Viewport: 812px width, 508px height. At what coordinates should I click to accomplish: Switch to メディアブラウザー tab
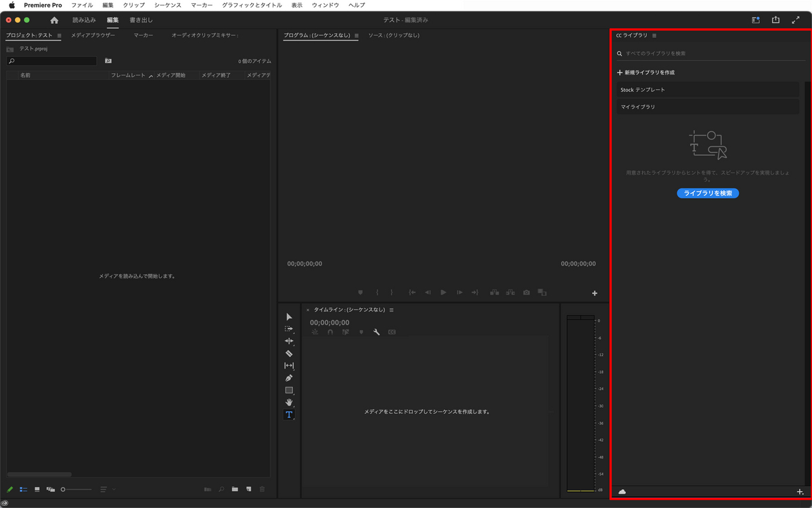point(93,35)
